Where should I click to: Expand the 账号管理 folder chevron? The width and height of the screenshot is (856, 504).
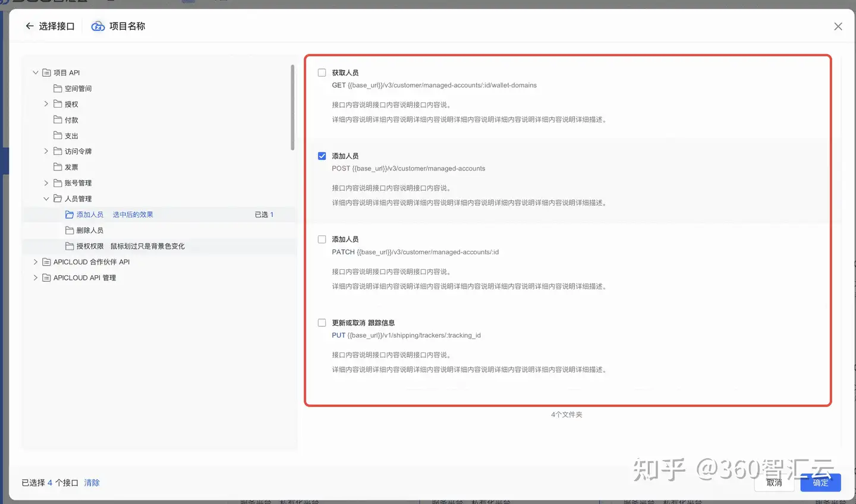pos(46,183)
